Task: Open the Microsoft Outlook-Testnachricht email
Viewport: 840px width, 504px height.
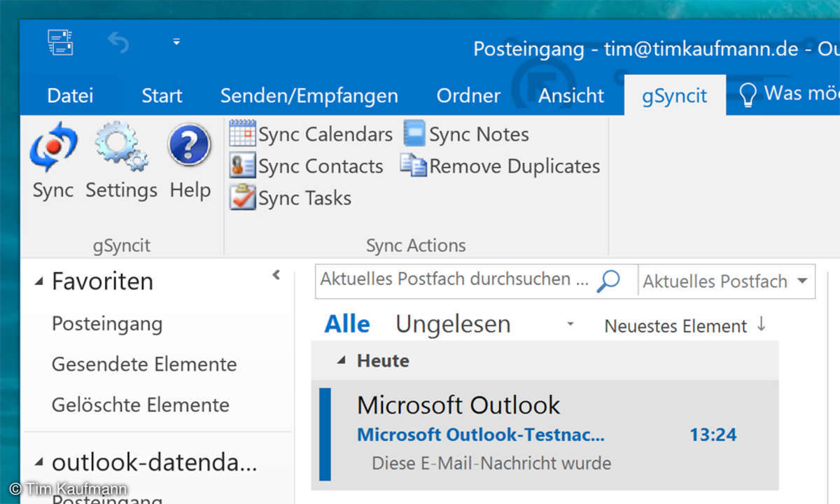Action: click(545, 435)
